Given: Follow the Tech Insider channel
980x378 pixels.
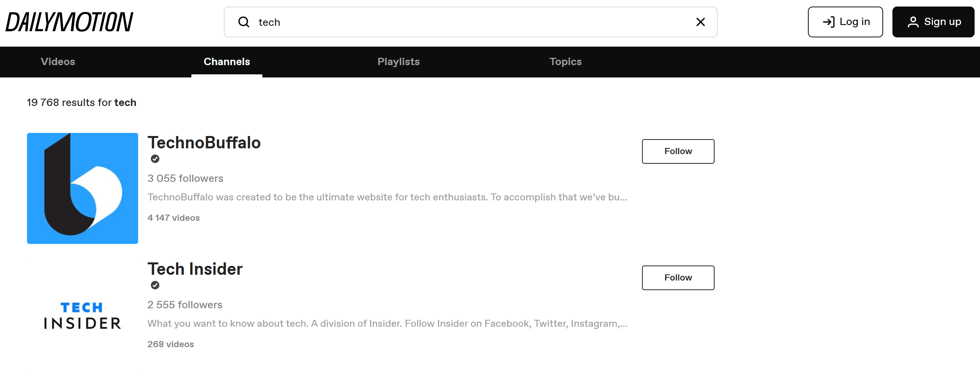Looking at the screenshot, I should tap(678, 278).
